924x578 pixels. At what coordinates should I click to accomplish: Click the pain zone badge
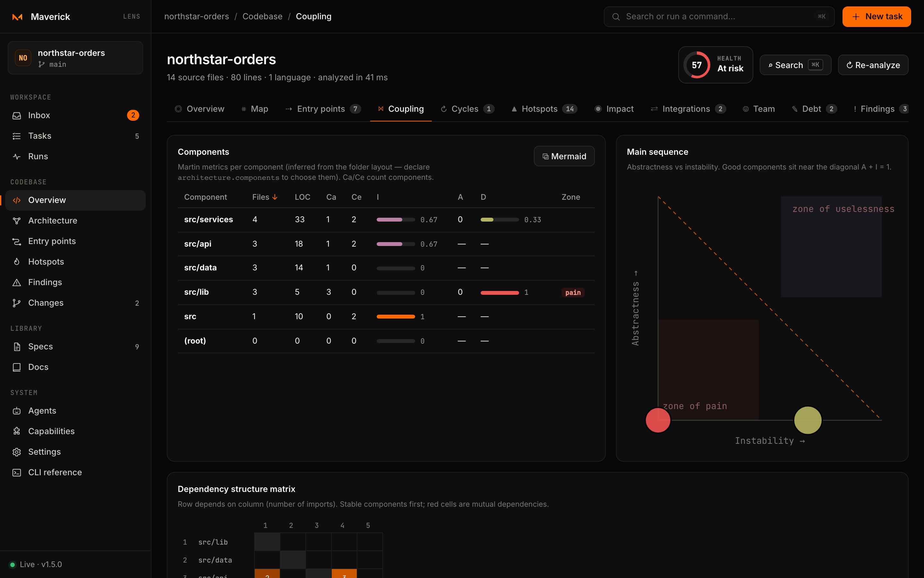click(x=573, y=293)
